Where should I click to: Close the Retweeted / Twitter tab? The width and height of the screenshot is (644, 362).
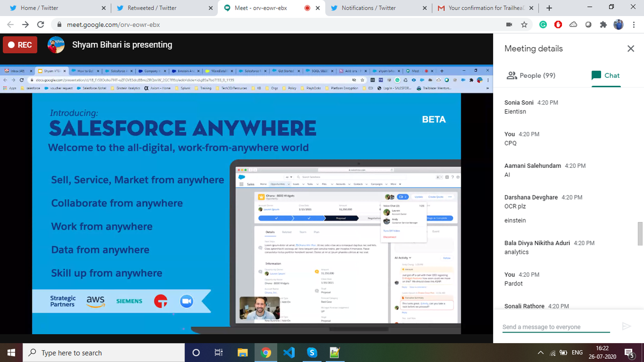(x=210, y=8)
